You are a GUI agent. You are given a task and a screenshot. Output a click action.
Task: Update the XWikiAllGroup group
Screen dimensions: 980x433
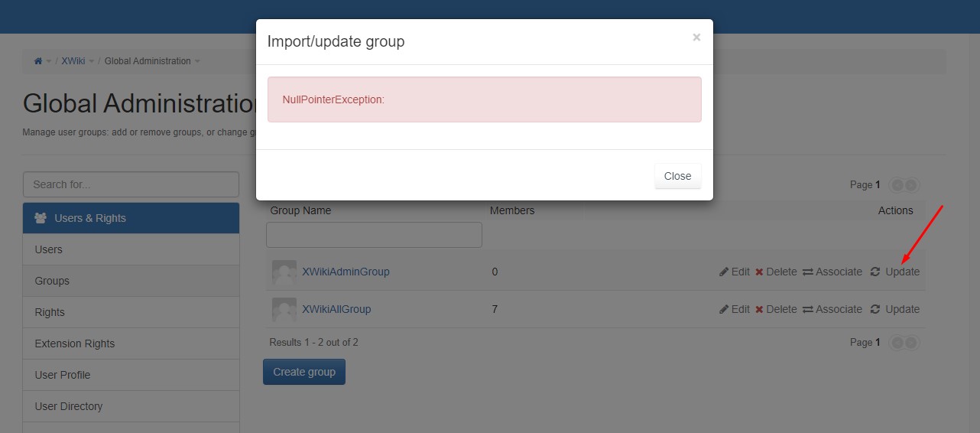tap(895, 309)
